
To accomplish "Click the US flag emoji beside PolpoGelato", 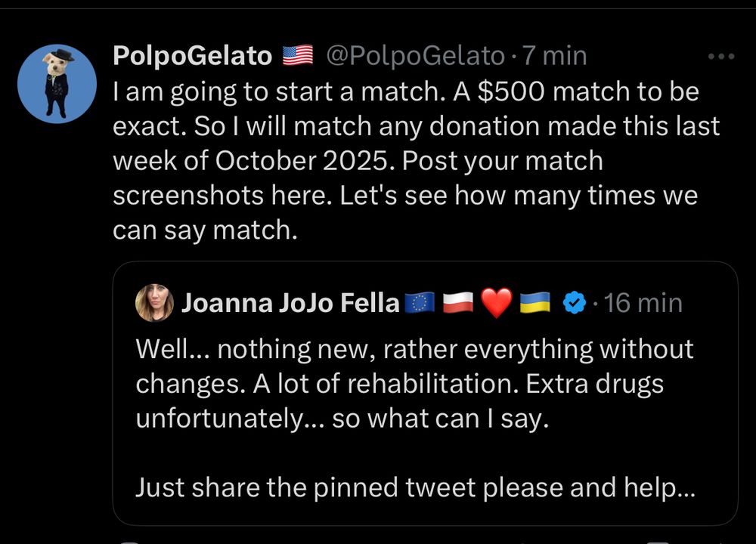I will [297, 55].
